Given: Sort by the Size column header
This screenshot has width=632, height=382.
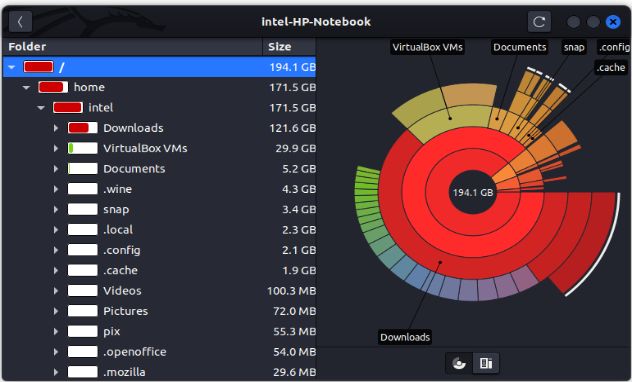Looking at the screenshot, I should pos(289,47).
